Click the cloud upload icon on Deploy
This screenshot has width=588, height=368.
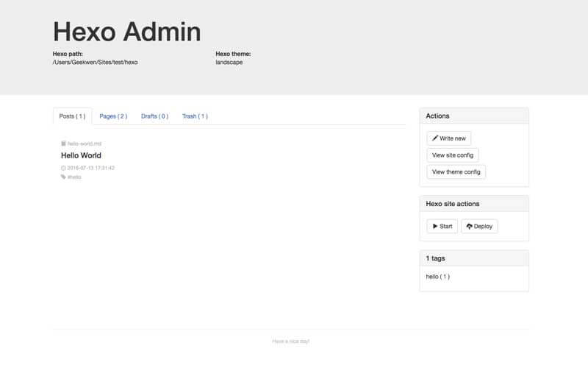click(469, 226)
